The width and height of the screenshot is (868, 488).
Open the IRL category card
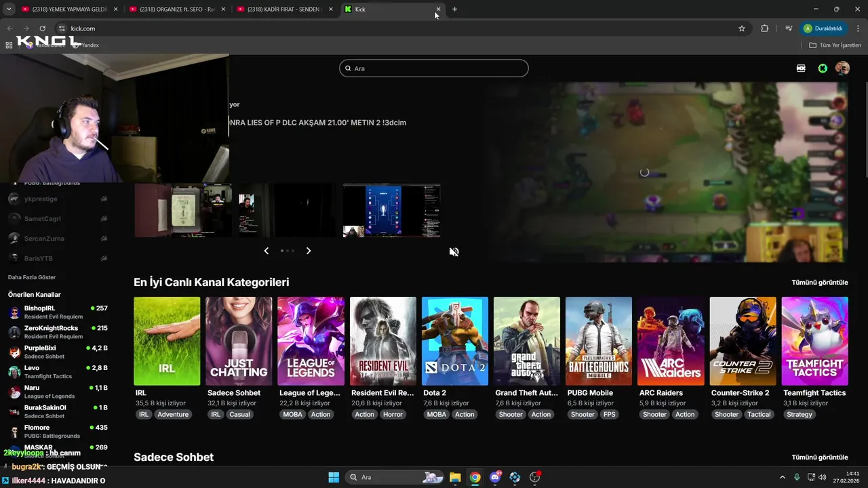[x=167, y=341]
